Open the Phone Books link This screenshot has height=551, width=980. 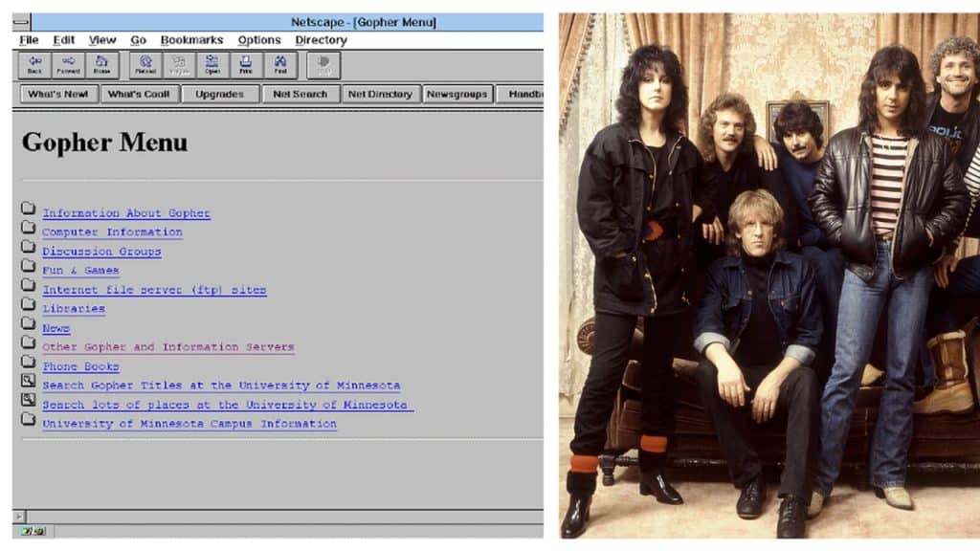click(80, 367)
